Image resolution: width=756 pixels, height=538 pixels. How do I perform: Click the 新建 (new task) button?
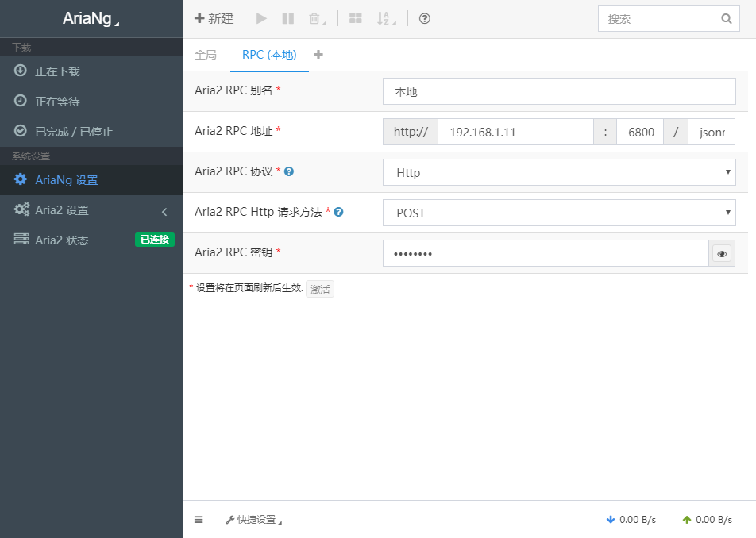(x=214, y=19)
